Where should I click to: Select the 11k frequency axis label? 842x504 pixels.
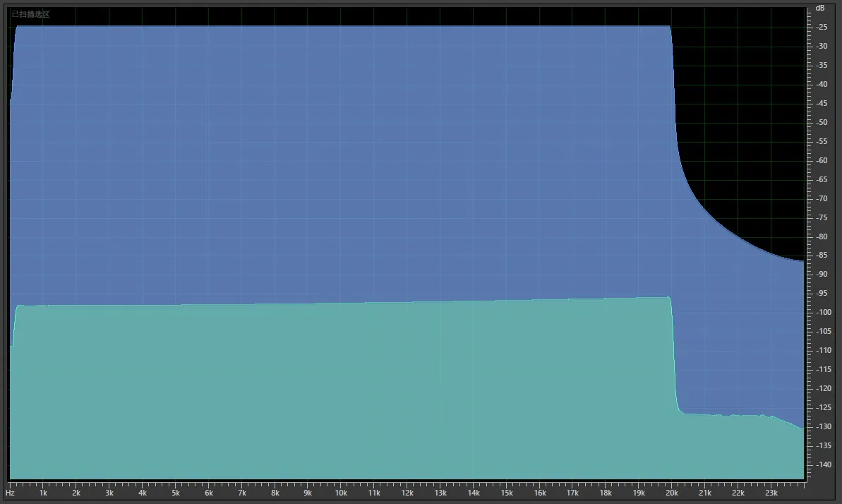point(374,493)
